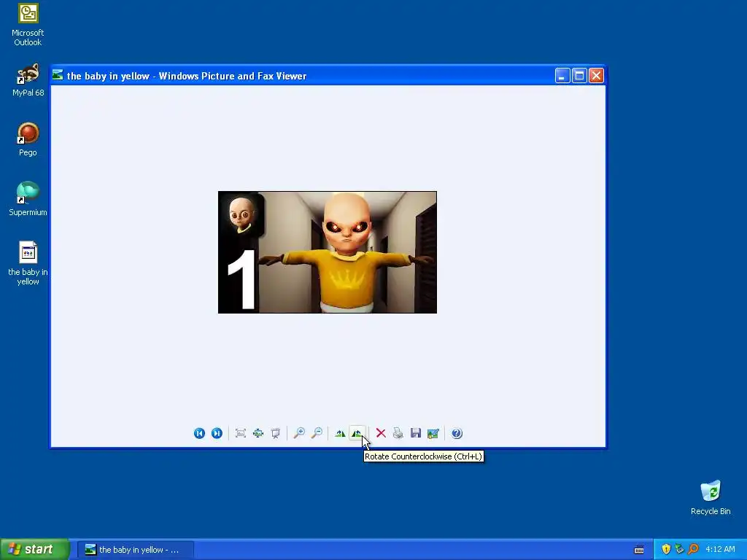The width and height of the screenshot is (747, 560).
Task: Print the current picture
Action: tap(398, 433)
